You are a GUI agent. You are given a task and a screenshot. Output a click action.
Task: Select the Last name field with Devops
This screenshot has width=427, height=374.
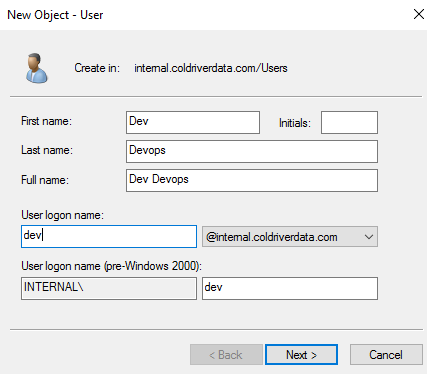click(x=252, y=151)
